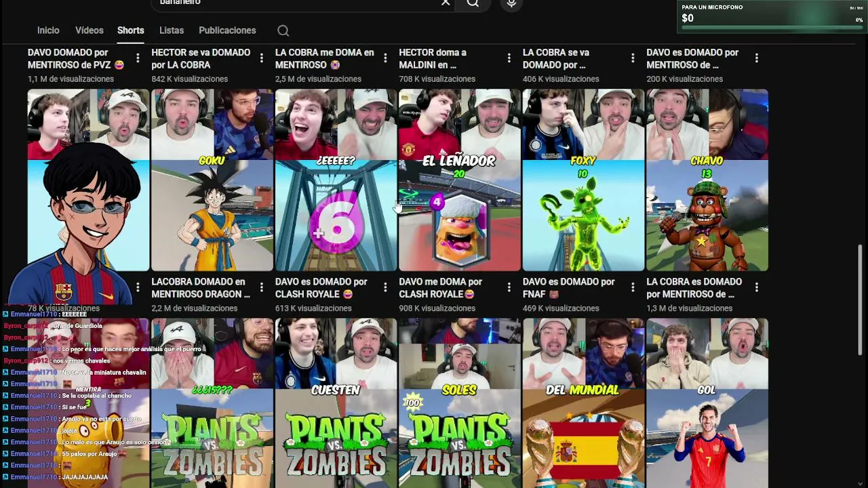Click '2,5 M visualizaciones' view count
Image resolution: width=868 pixels, height=488 pixels.
click(x=317, y=79)
